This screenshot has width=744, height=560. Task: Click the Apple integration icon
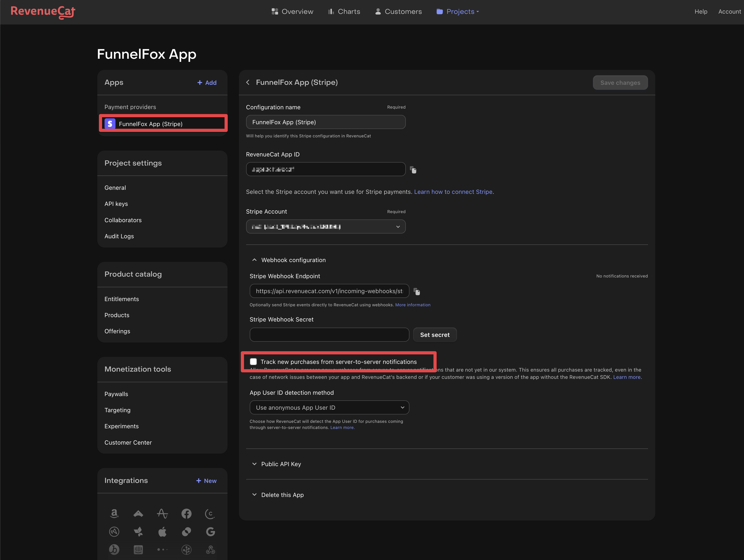click(162, 531)
